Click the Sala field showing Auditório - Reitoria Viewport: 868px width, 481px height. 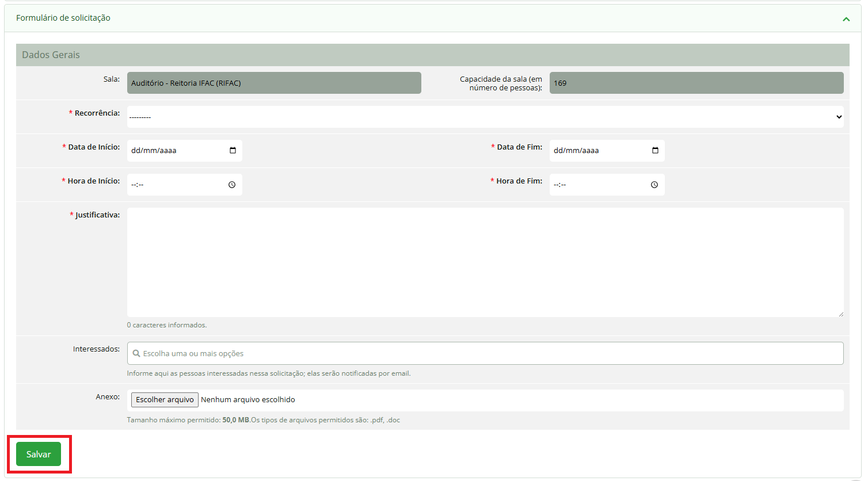274,83
